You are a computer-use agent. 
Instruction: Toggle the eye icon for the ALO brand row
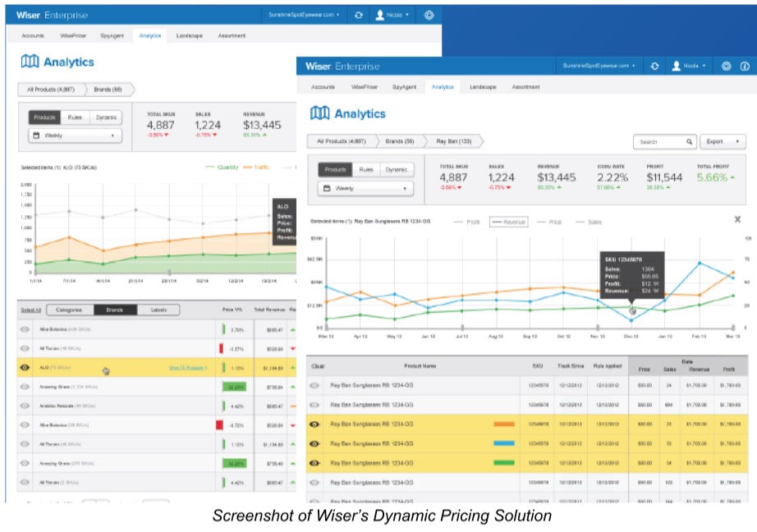point(25,368)
